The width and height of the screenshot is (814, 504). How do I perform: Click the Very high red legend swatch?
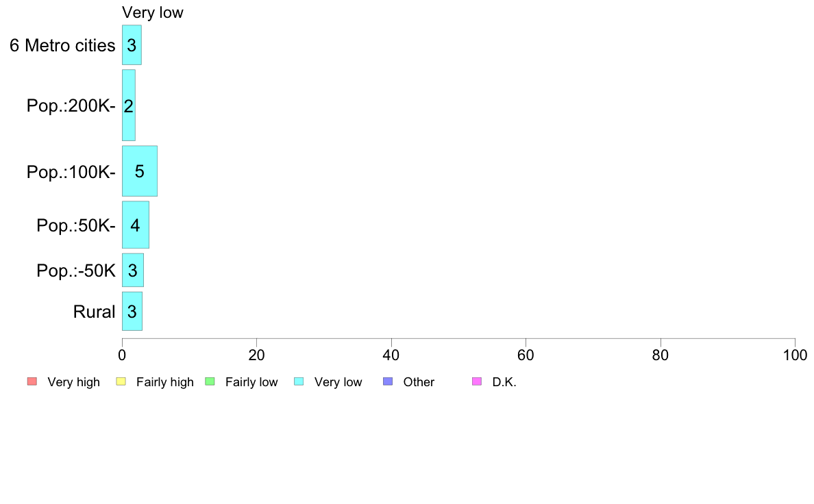pyautogui.click(x=32, y=381)
